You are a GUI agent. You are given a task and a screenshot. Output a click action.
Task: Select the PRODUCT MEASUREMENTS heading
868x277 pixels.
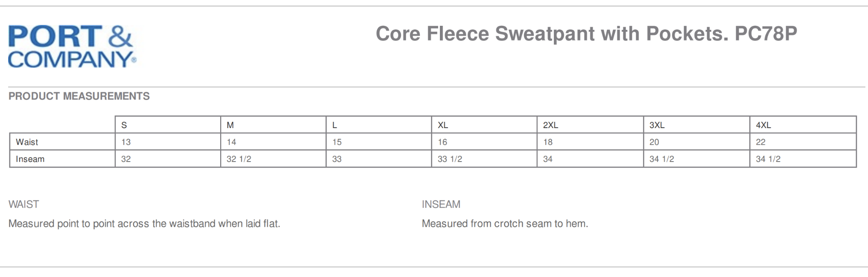click(79, 96)
